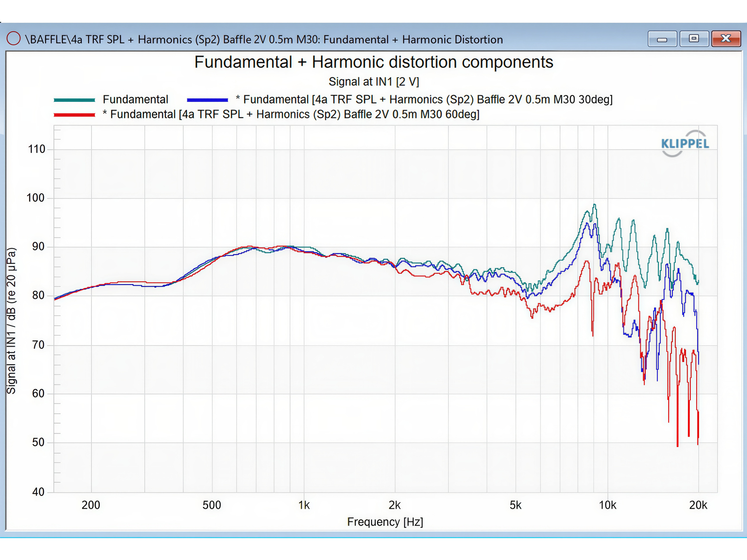Click the "1k" frequency tick label

pyautogui.click(x=304, y=505)
